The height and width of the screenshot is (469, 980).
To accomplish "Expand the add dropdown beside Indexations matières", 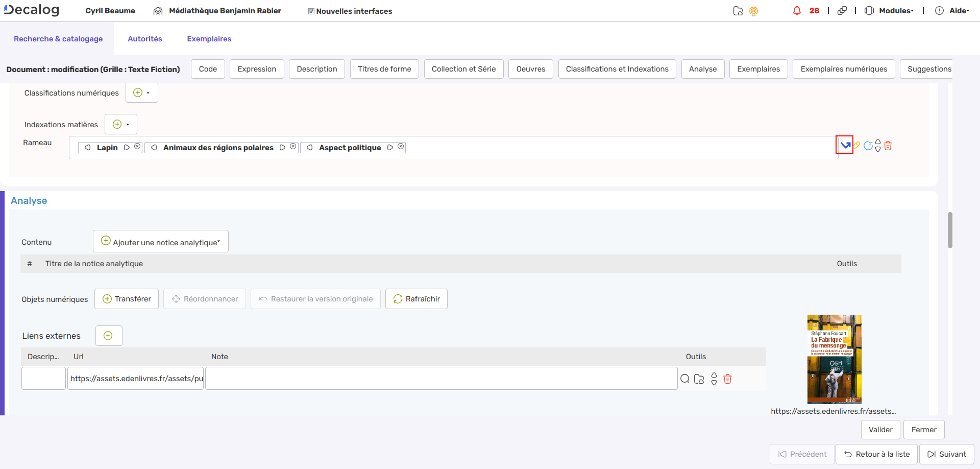I will pyautogui.click(x=127, y=124).
